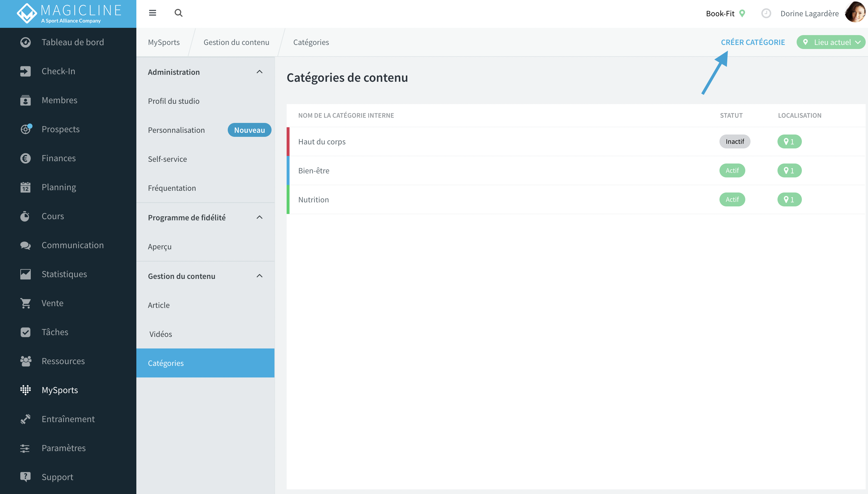
Task: Click the Tâches checkmark icon
Action: coord(26,332)
